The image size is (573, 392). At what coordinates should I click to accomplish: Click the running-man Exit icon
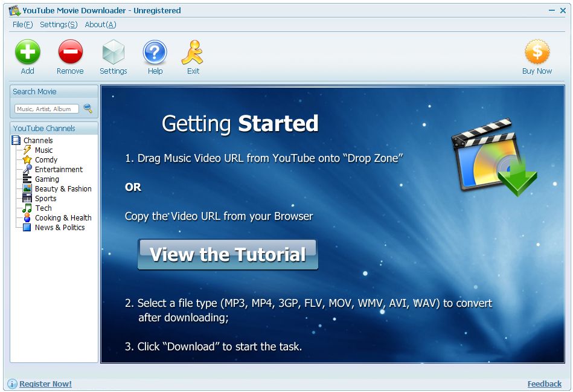193,53
